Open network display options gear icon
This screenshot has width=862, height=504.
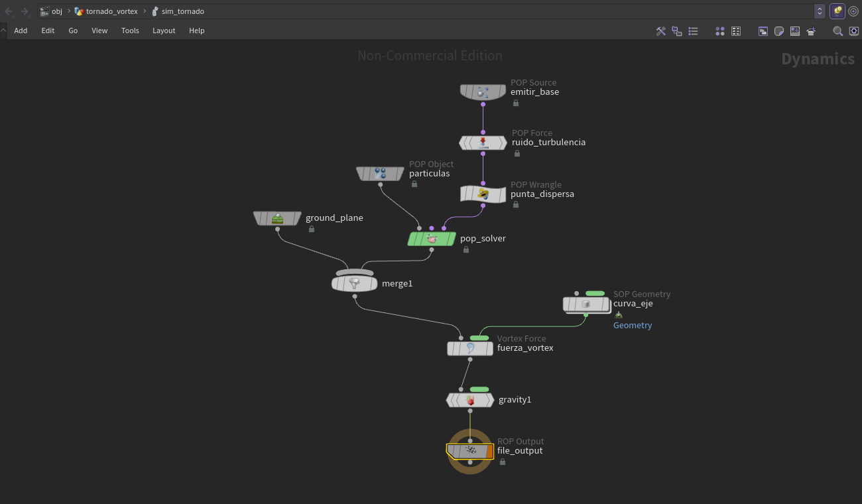click(854, 31)
